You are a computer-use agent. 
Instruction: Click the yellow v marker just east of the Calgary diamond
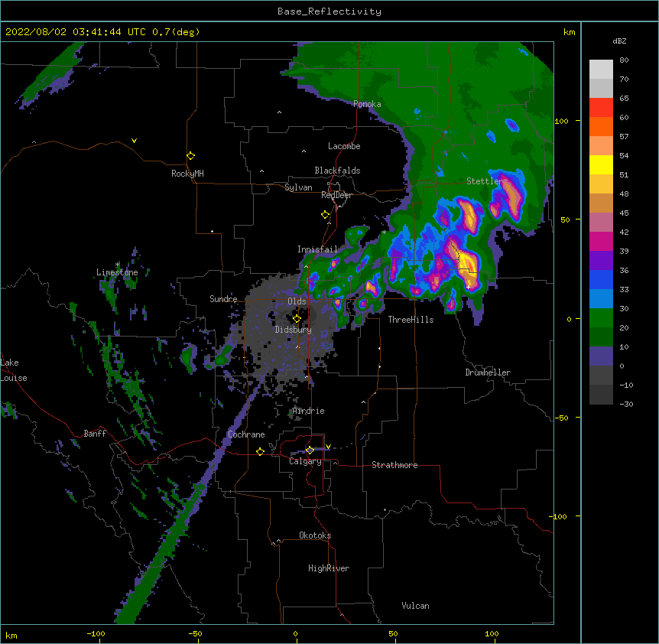click(x=328, y=447)
